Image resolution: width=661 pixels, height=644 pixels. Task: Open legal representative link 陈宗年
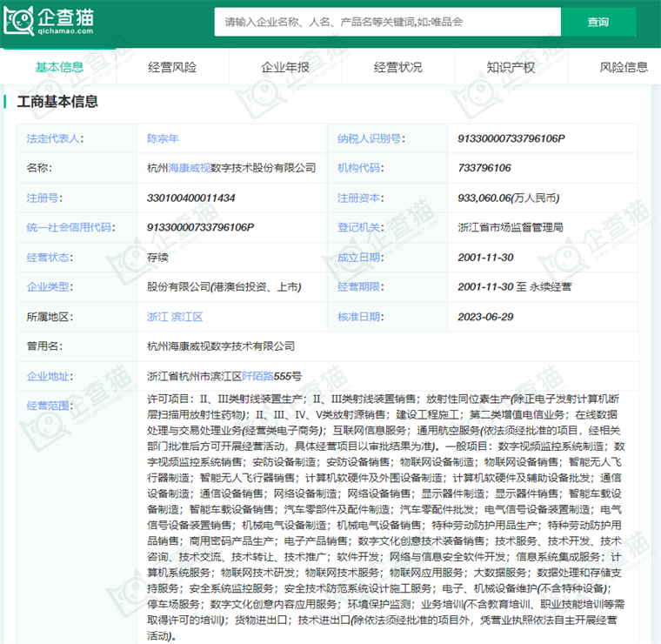tap(164, 138)
